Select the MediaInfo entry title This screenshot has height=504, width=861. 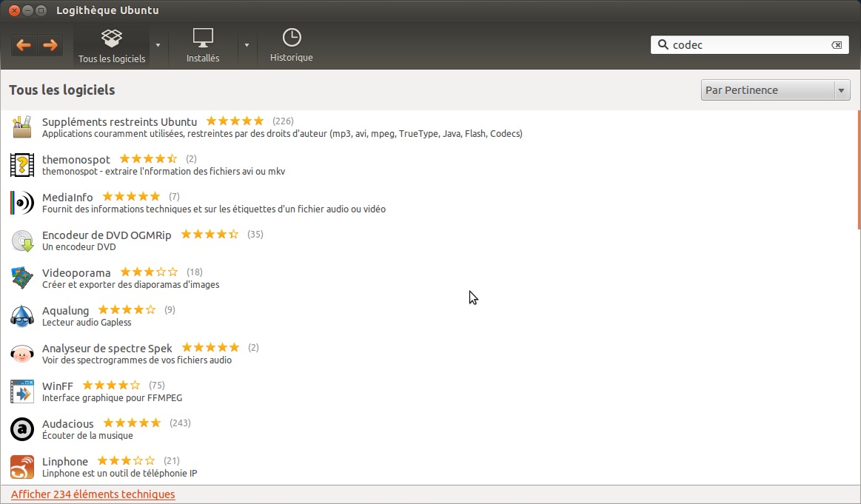[67, 197]
